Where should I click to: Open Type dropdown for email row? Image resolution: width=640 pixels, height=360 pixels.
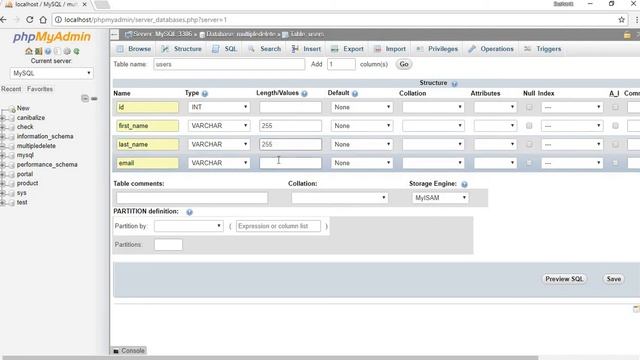(219, 163)
